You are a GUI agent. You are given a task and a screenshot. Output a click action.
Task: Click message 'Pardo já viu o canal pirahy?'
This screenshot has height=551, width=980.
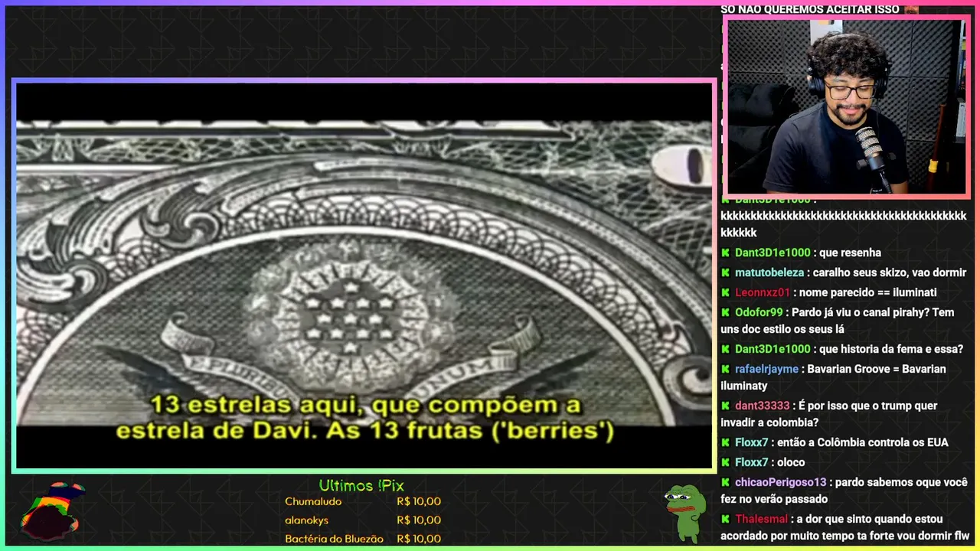pyautogui.click(x=838, y=321)
